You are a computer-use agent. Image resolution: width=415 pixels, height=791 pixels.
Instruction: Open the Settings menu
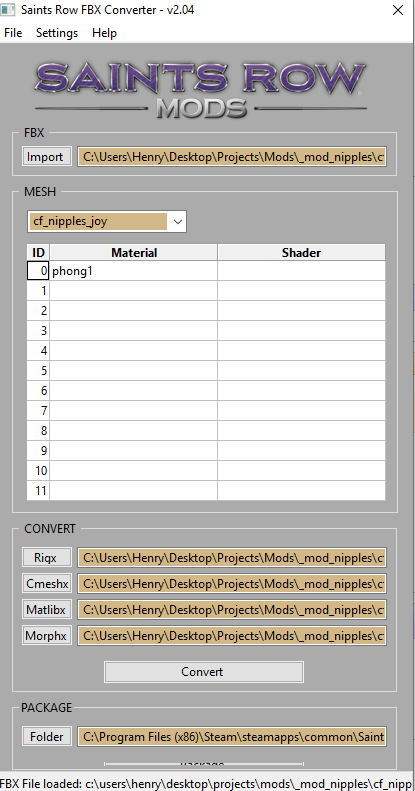point(57,33)
